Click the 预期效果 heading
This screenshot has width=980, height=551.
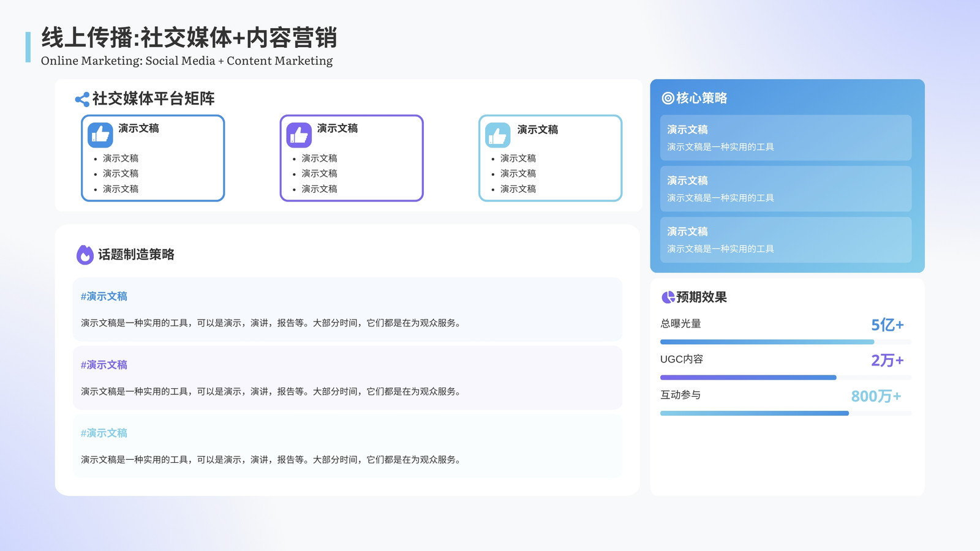tap(701, 298)
